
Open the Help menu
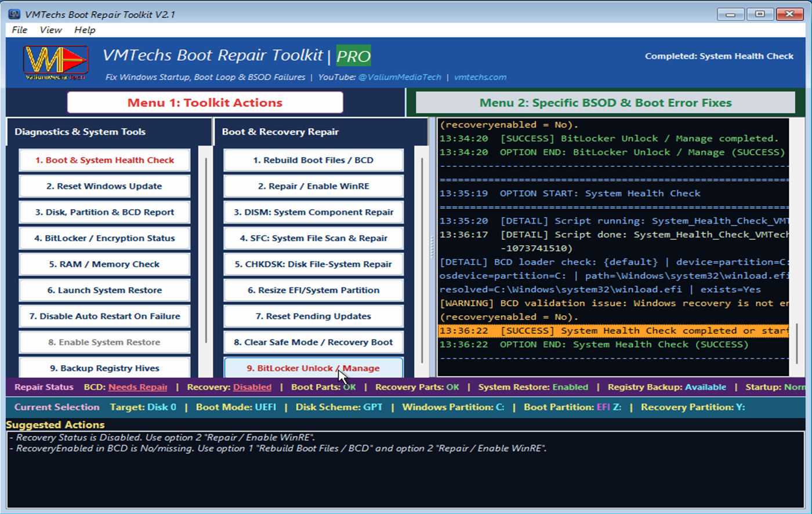[x=85, y=30]
